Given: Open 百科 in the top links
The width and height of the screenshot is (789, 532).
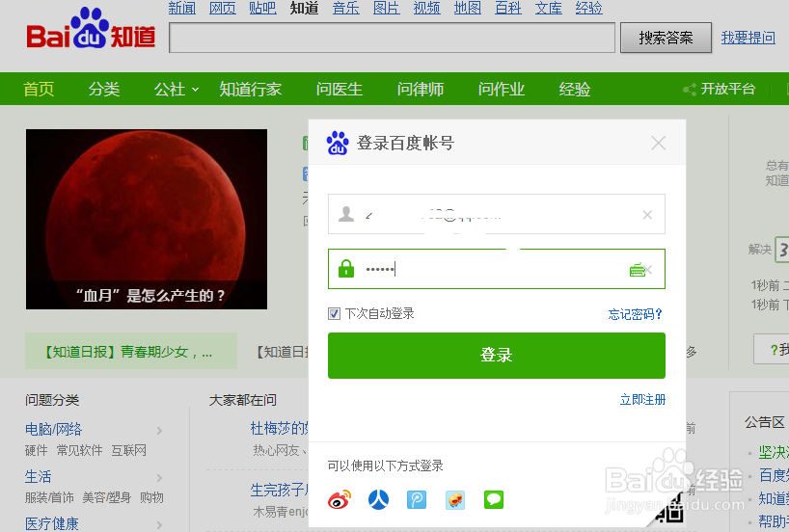Looking at the screenshot, I should [507, 8].
